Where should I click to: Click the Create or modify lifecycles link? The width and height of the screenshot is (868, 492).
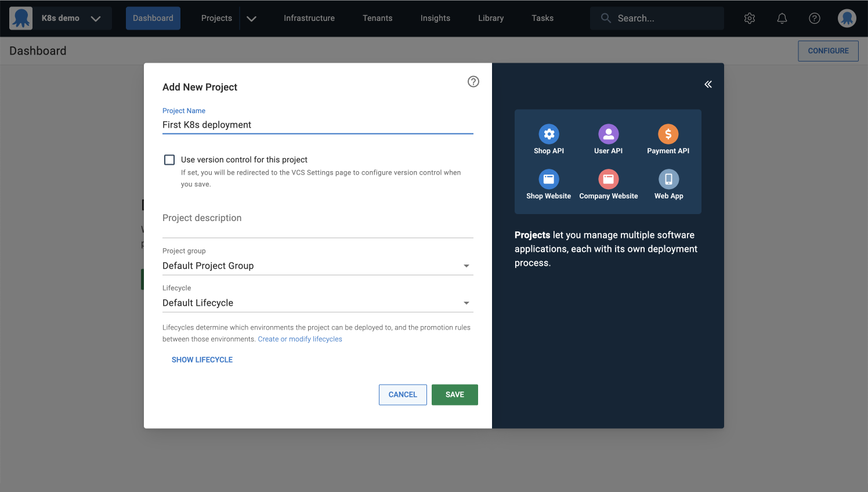[300, 339]
